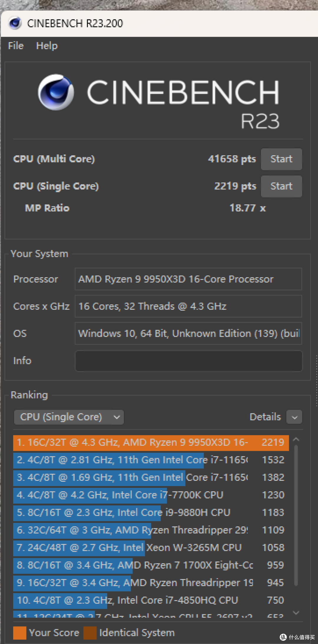Click the brown Identical System color swatch
This screenshot has height=644, width=318.
click(x=90, y=633)
